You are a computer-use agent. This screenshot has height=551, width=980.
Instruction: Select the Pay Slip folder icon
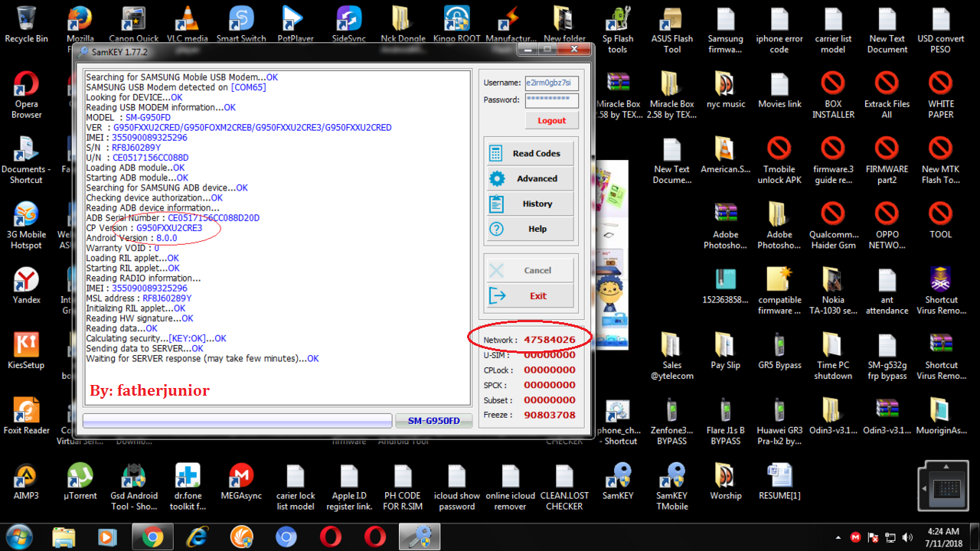725,350
